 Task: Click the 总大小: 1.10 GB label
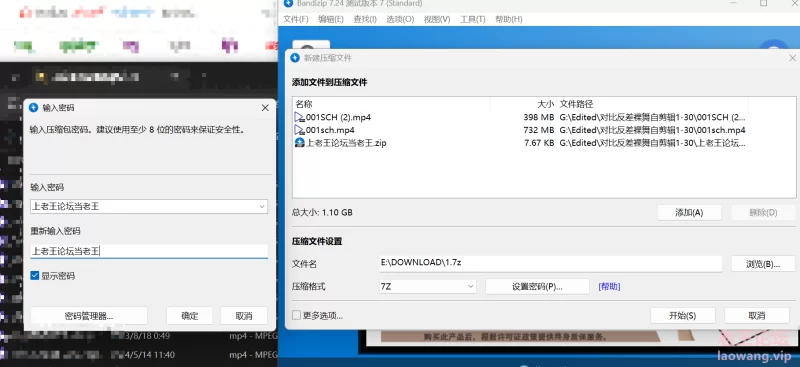[x=322, y=212]
